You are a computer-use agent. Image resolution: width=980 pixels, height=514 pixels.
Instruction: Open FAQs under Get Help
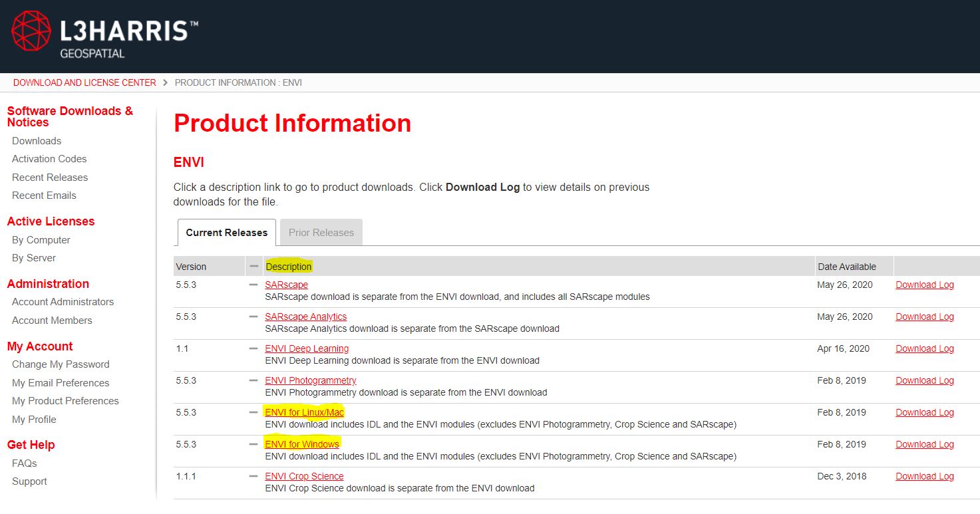[x=25, y=463]
